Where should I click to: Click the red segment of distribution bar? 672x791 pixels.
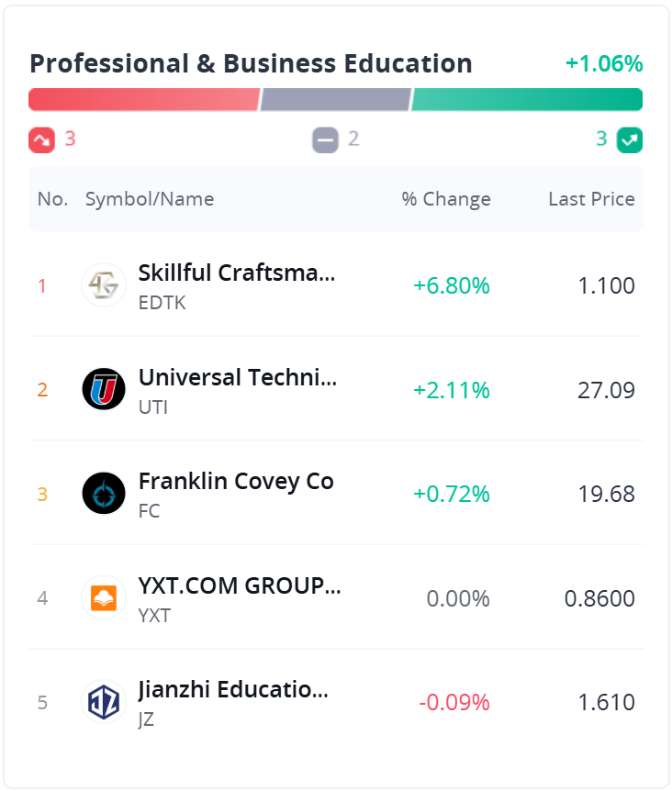(x=144, y=99)
